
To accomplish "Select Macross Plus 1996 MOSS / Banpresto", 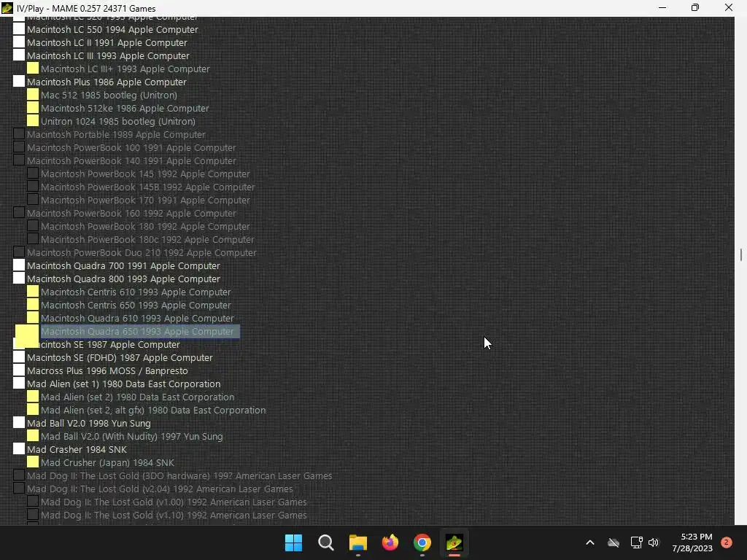I will coord(107,371).
